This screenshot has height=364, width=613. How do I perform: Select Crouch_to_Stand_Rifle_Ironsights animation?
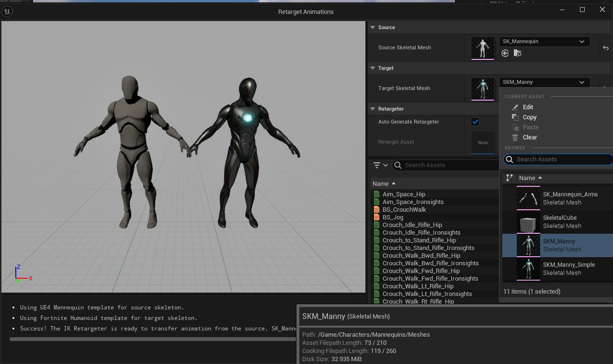click(428, 248)
